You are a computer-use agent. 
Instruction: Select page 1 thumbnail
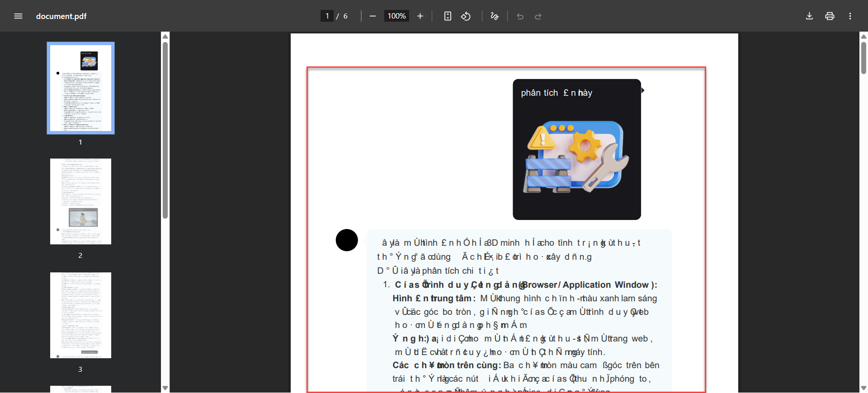pos(80,88)
